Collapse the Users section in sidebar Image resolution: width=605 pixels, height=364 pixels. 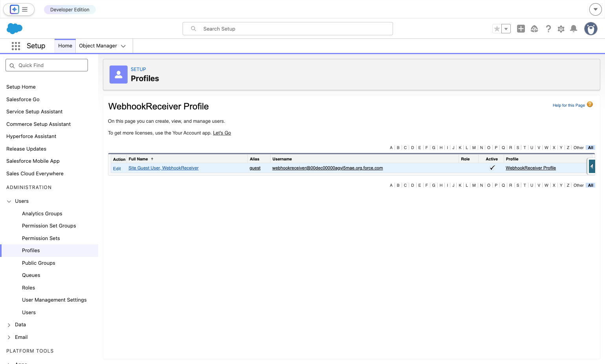point(9,201)
